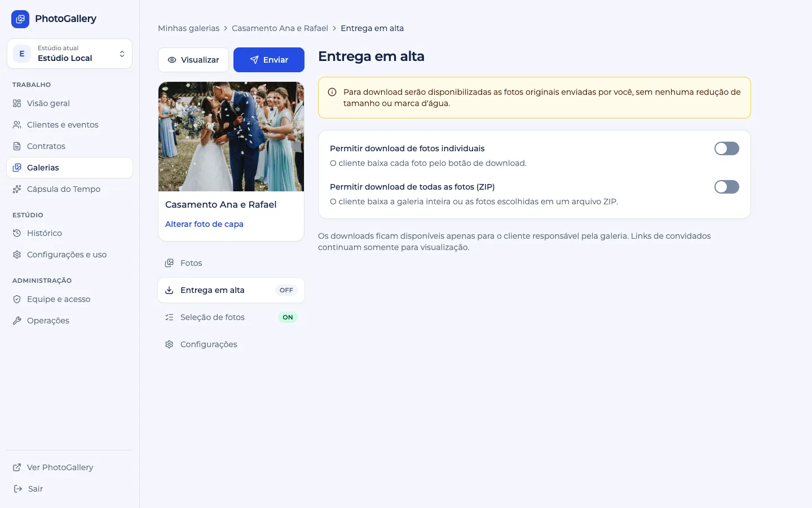
Task: Click the Sair logout icon
Action: tap(18, 489)
